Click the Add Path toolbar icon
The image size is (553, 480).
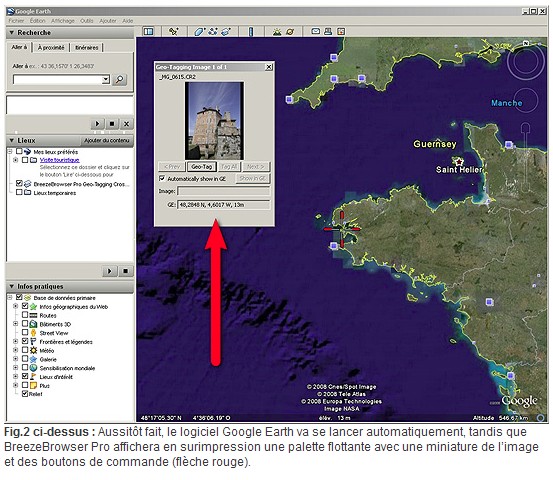click(x=213, y=31)
